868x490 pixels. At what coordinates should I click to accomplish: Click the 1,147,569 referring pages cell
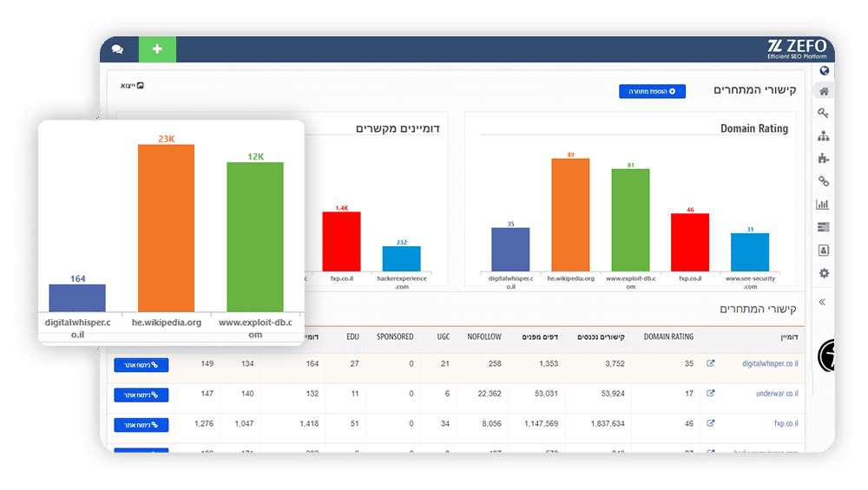541,423
